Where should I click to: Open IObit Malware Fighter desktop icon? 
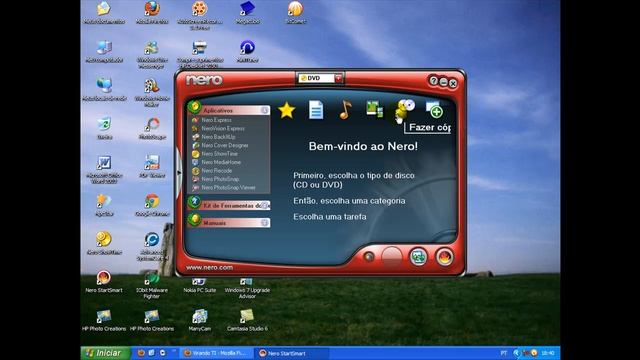[151, 284]
